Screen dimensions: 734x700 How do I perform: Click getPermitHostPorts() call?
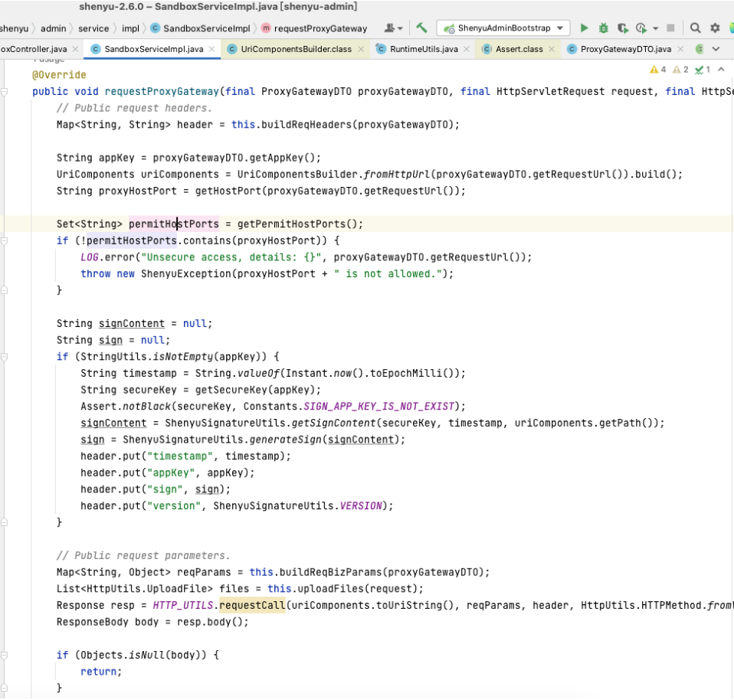coord(297,224)
